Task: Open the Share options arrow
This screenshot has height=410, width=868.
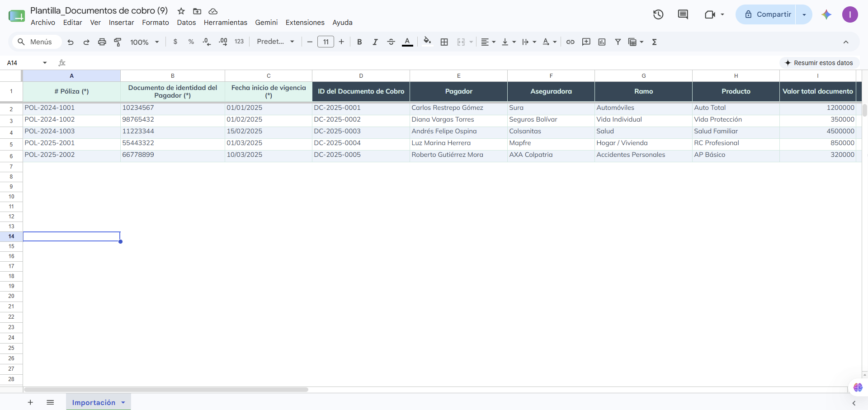Action: point(804,14)
